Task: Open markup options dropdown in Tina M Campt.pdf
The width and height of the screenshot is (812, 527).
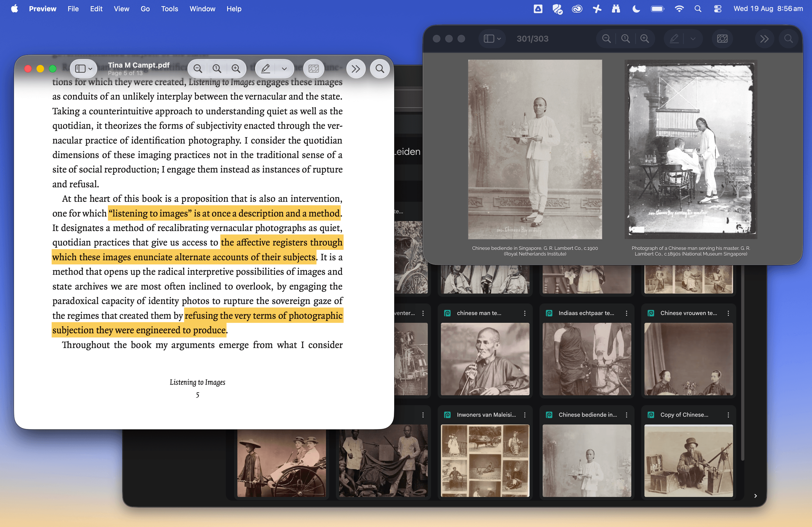Action: pos(284,68)
